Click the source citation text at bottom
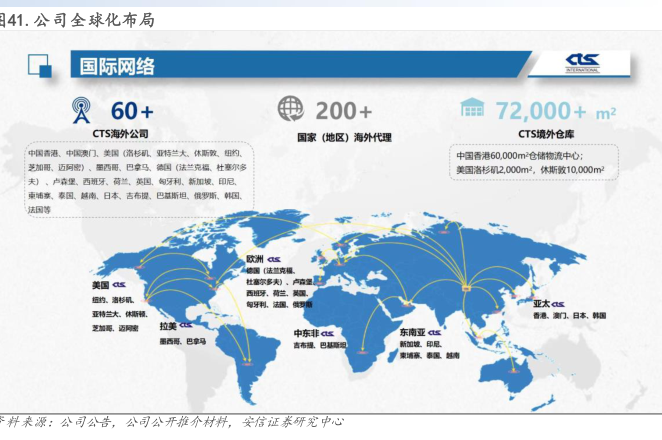 click(x=178, y=422)
